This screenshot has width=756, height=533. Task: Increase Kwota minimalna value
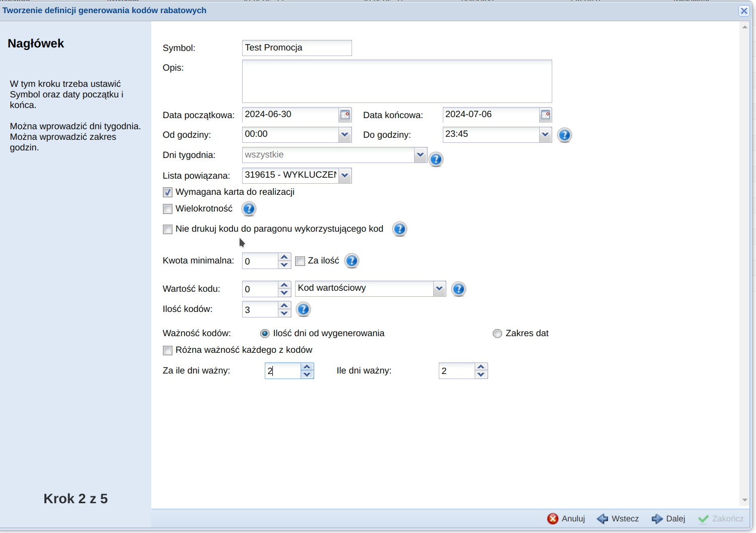(284, 257)
